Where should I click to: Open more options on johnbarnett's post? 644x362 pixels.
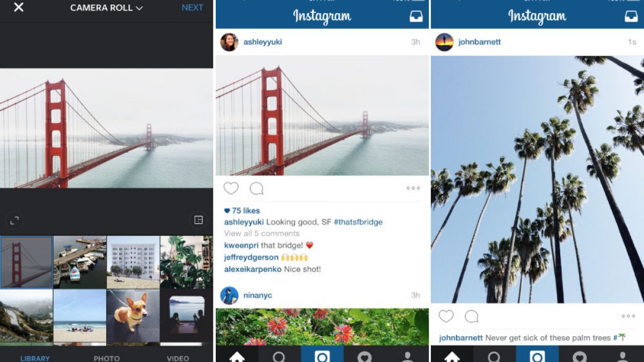click(628, 316)
